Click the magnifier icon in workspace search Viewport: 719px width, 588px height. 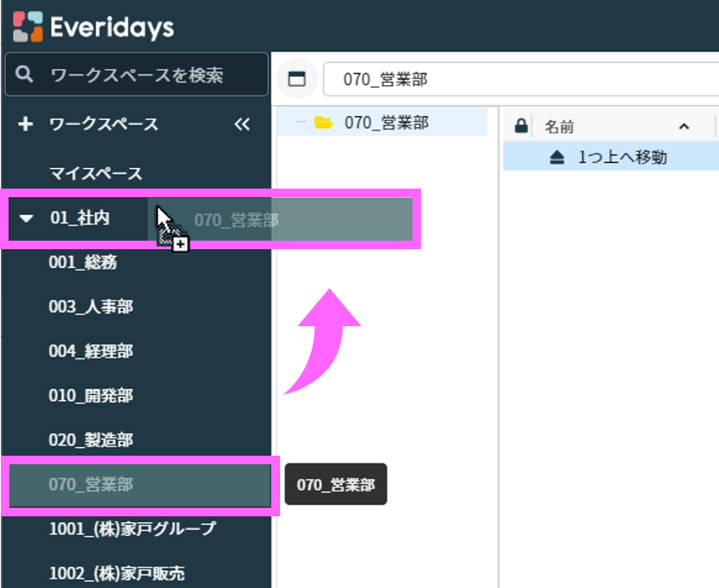25,75
